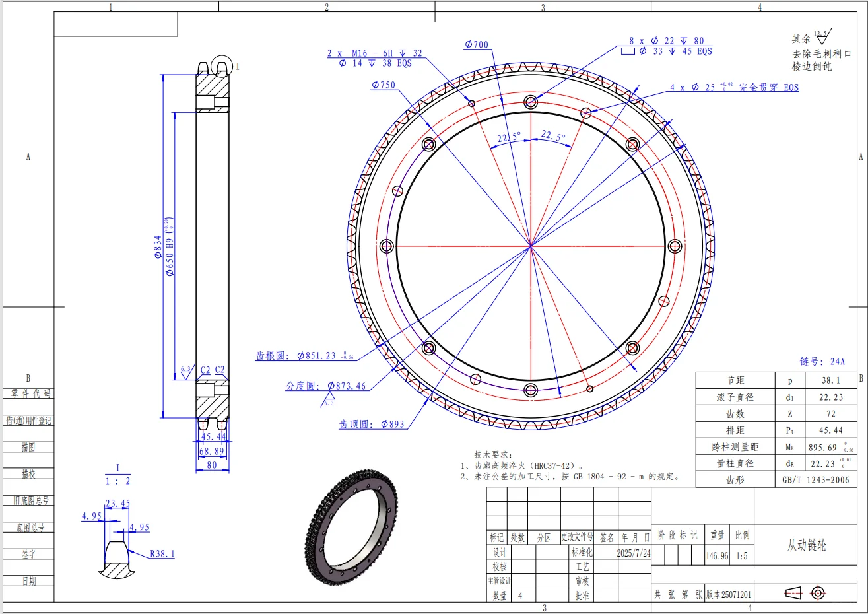Click the '版本25071201' version text
This screenshot has height=614, width=868.
coord(728,595)
